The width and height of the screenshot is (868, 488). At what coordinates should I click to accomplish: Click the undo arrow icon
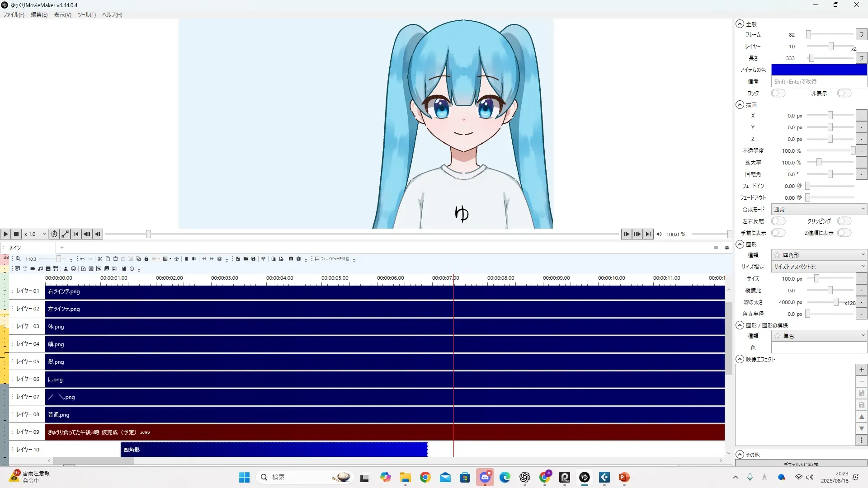point(82,259)
